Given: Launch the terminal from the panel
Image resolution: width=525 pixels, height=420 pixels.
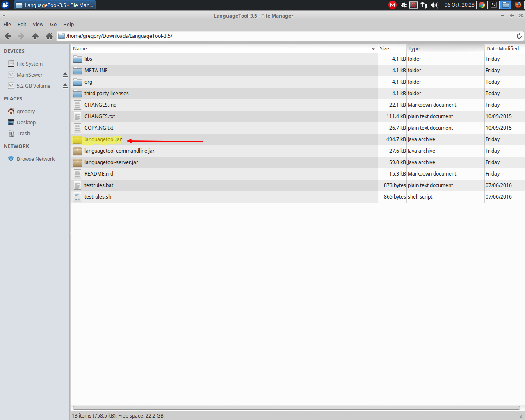Looking at the screenshot, I should coord(494,5).
